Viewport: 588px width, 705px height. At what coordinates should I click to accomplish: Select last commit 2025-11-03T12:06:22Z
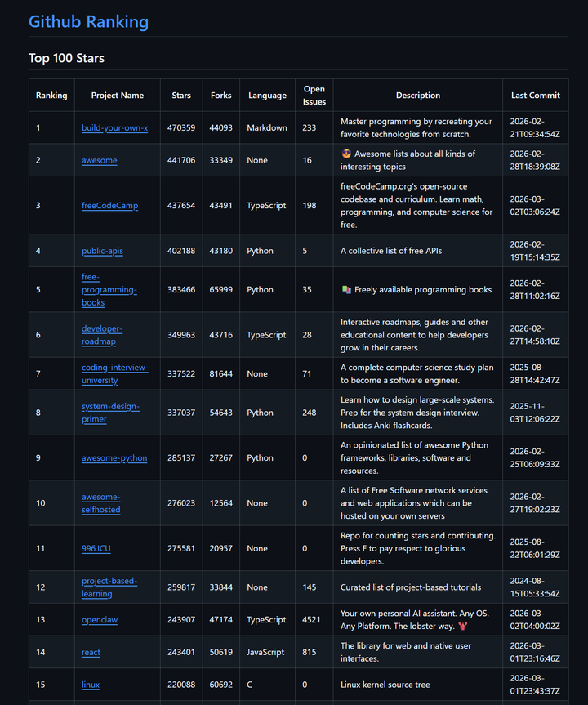pos(535,413)
